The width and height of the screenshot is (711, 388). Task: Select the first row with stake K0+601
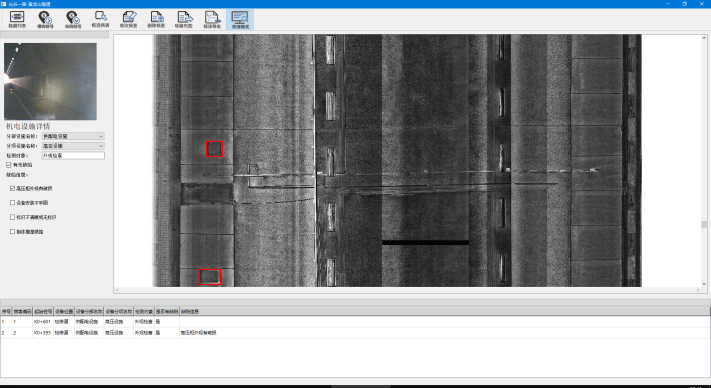pyautogui.click(x=355, y=321)
